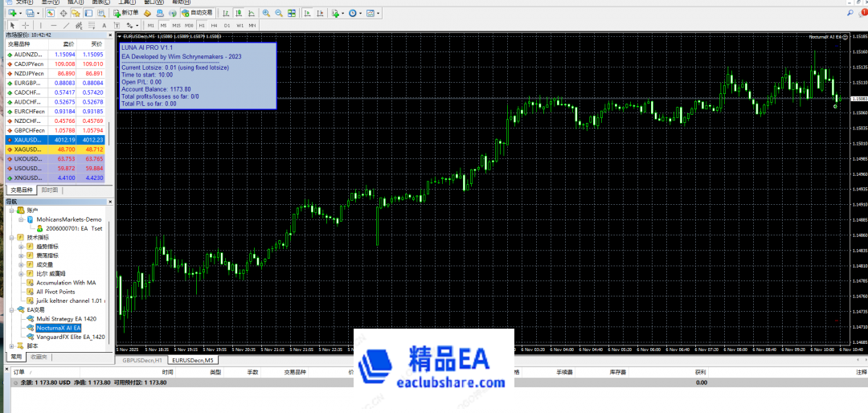Screen dimensions: 868x413
Task: Collapse the EA交易 node in Navigator
Action: [11, 309]
